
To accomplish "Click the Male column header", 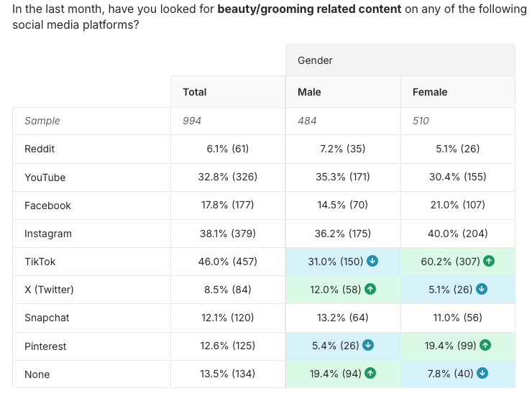I will pyautogui.click(x=309, y=92).
